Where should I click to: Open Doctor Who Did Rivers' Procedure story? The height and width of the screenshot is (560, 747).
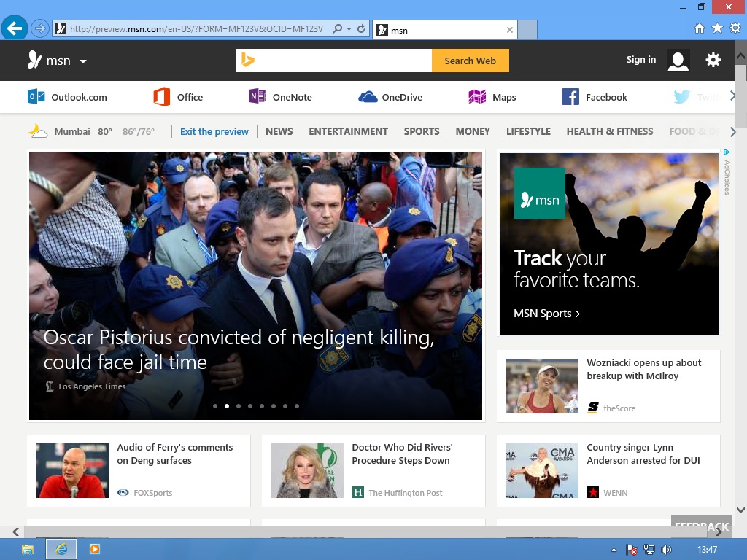pos(402,454)
